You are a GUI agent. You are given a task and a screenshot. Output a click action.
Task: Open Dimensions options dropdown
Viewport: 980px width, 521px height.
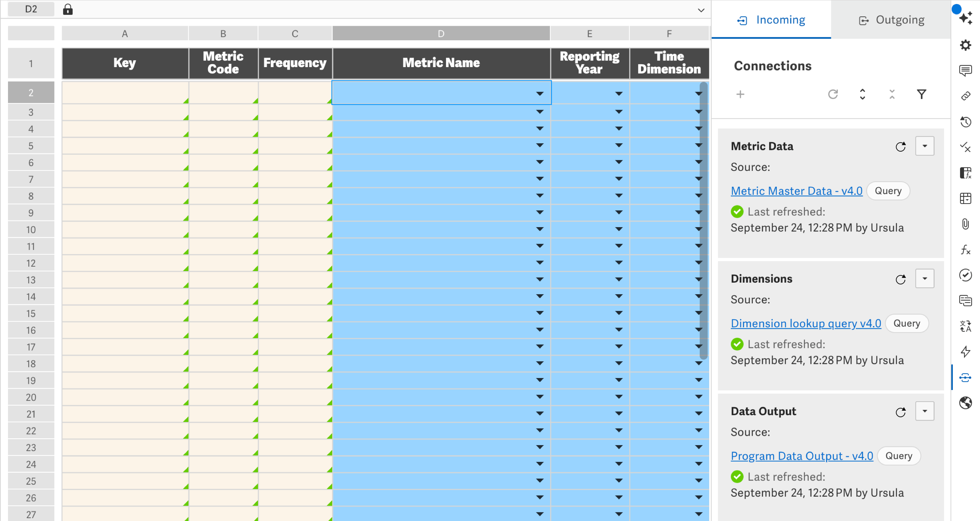[x=925, y=279]
